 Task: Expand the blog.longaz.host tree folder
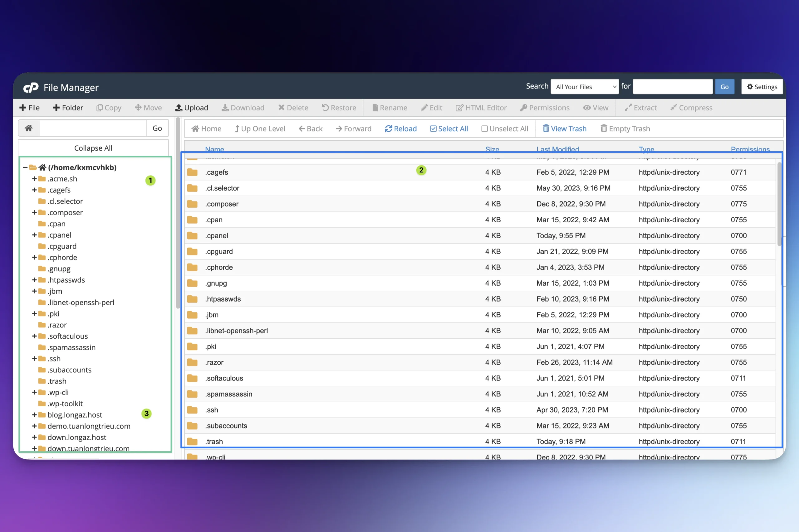coord(34,415)
